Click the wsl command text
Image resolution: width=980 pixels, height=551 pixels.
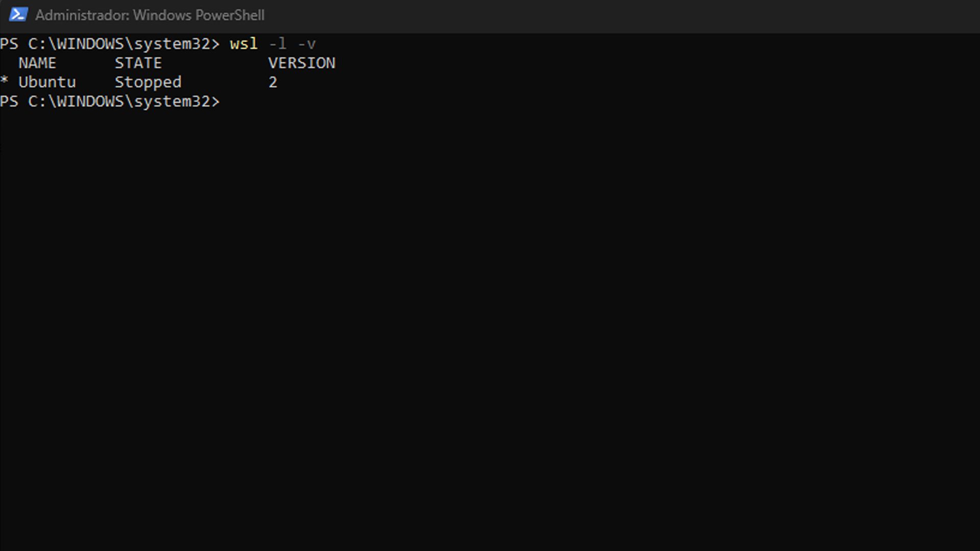pos(243,44)
